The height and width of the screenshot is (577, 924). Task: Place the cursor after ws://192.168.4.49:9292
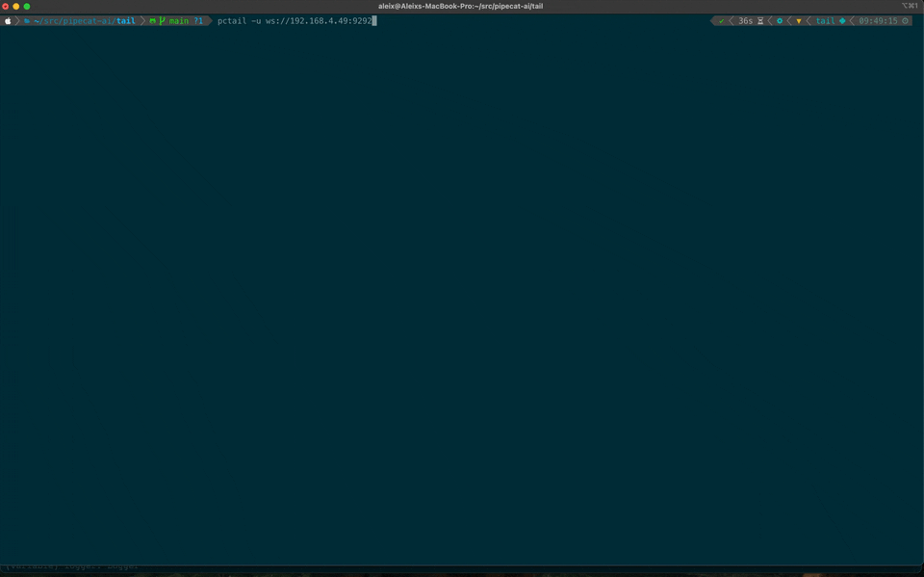click(x=374, y=20)
